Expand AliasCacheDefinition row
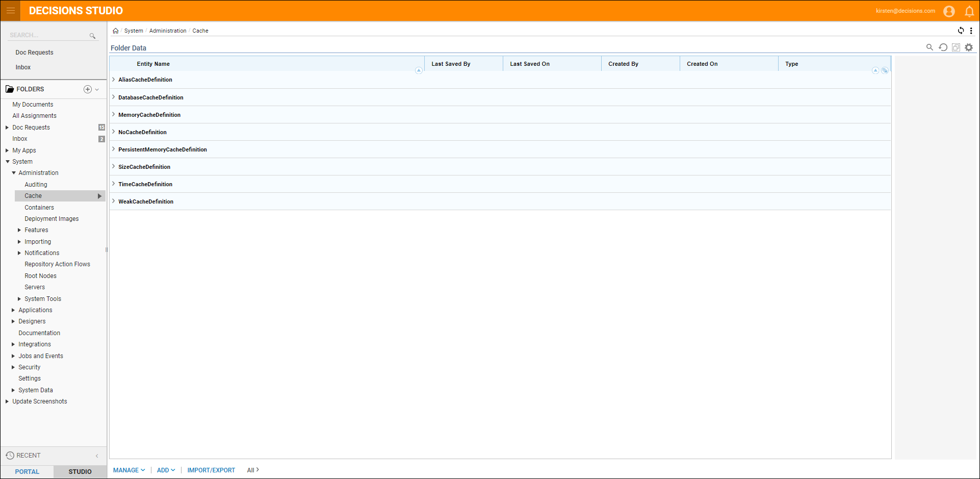980x479 pixels. tap(113, 80)
